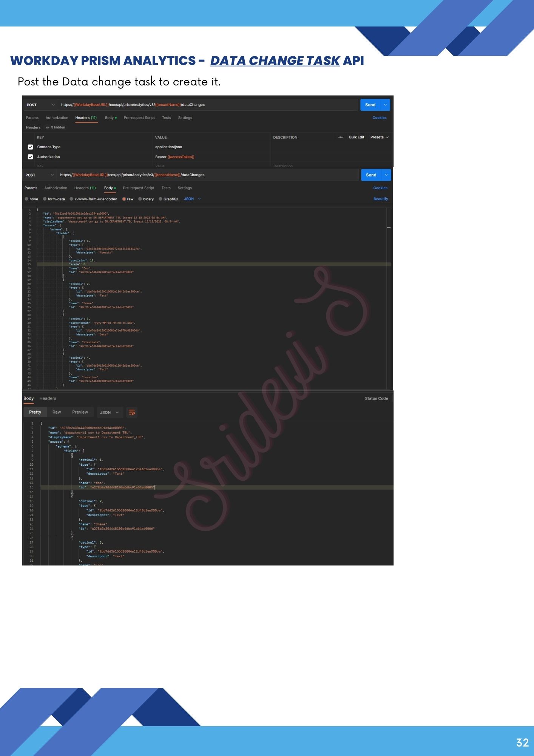Viewport: 534px width, 756px height.
Task: Click the 'application/json' header value cell
Action: tap(211, 147)
